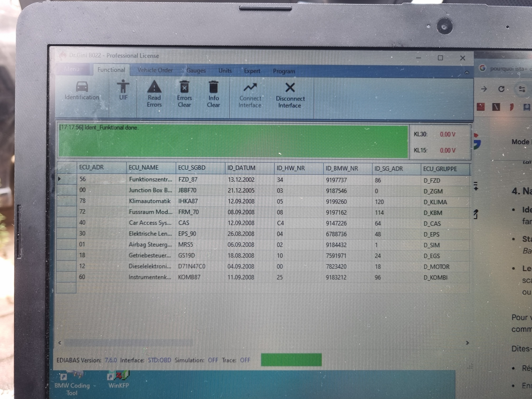Open the Gauges tab
This screenshot has width=532, height=399.
coord(196,70)
